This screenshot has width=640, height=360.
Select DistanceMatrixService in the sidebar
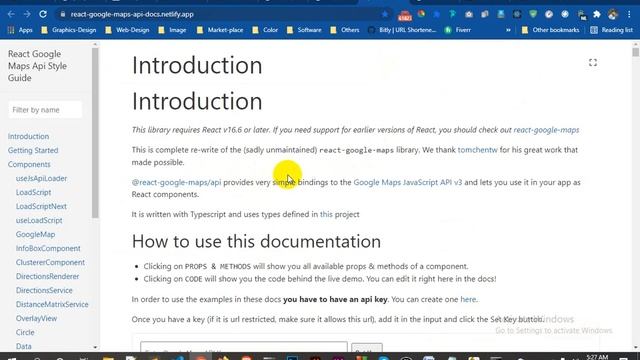click(52, 304)
